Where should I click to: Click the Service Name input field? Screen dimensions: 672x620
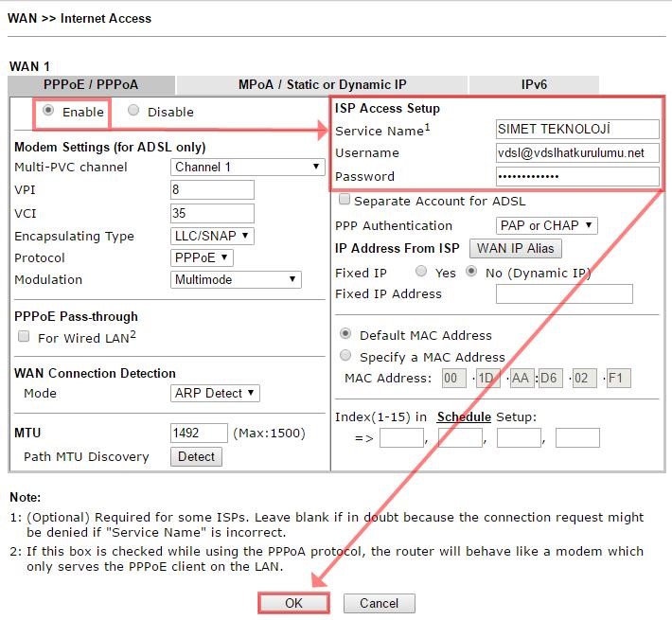pos(576,130)
